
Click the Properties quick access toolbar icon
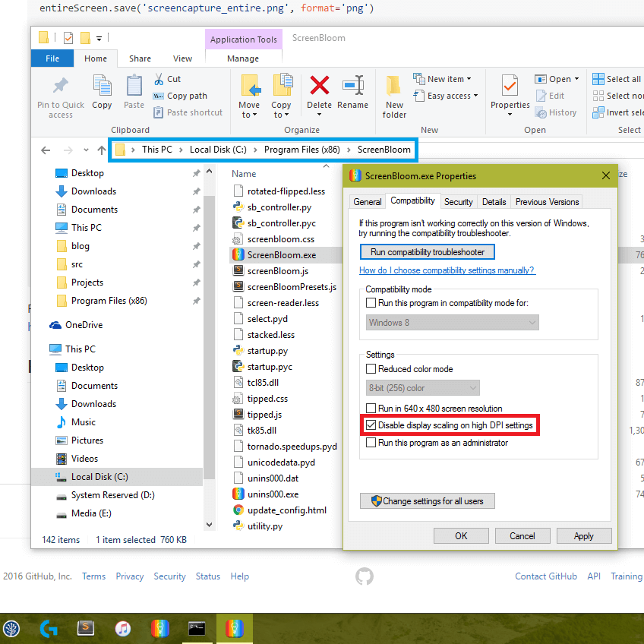pyautogui.click(x=68, y=38)
